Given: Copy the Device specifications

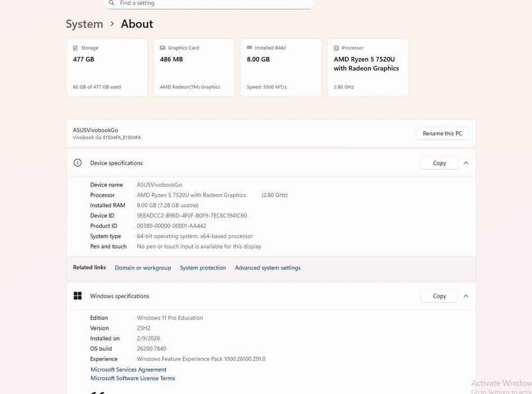Looking at the screenshot, I should pos(439,163).
